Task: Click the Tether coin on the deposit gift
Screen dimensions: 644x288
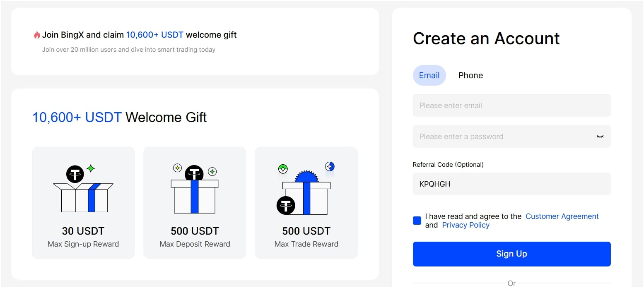Action: [194, 173]
